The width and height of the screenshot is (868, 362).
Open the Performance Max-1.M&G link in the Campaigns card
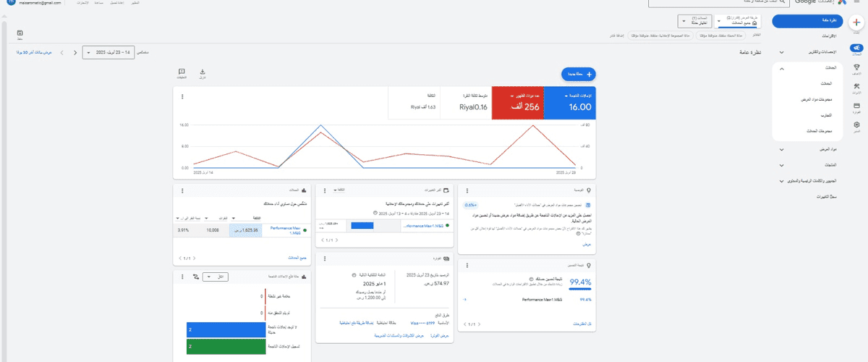(x=286, y=230)
